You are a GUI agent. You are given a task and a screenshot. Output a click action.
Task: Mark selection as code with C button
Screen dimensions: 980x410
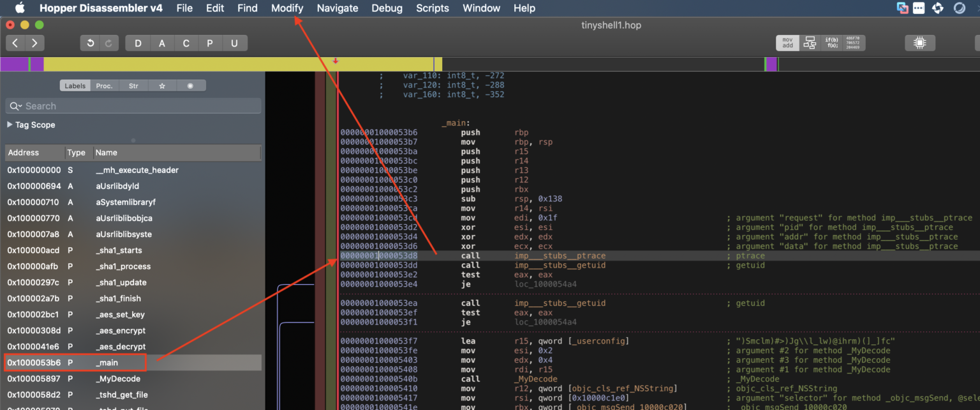click(x=186, y=43)
